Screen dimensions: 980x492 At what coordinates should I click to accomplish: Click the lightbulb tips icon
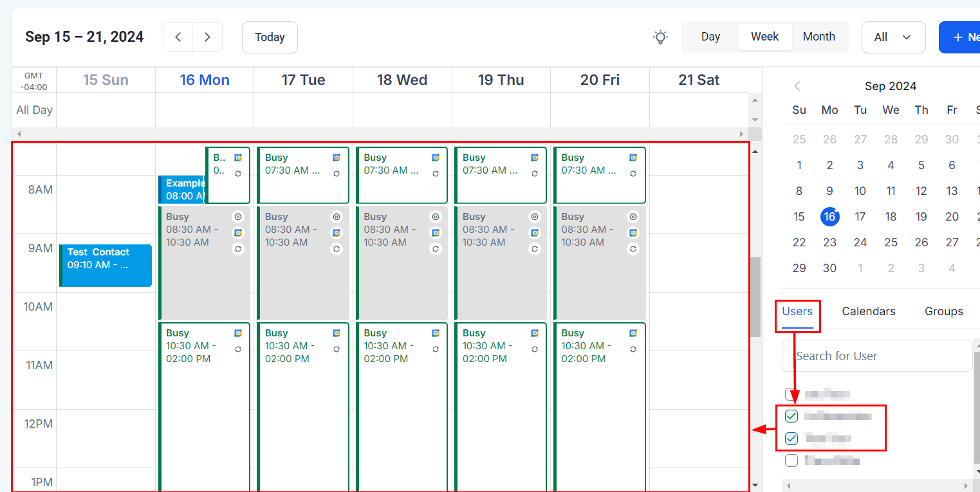(x=660, y=37)
